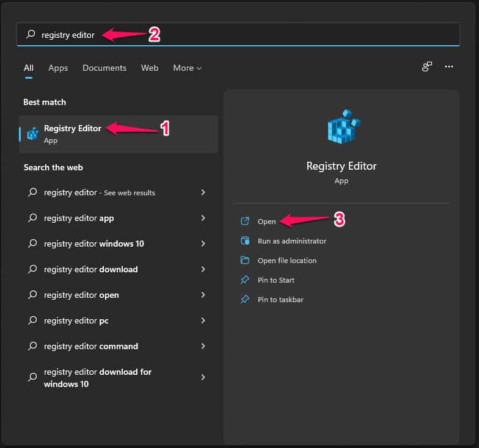
Task: Click 'registry editor windows 10' suggestion
Action: 94,244
